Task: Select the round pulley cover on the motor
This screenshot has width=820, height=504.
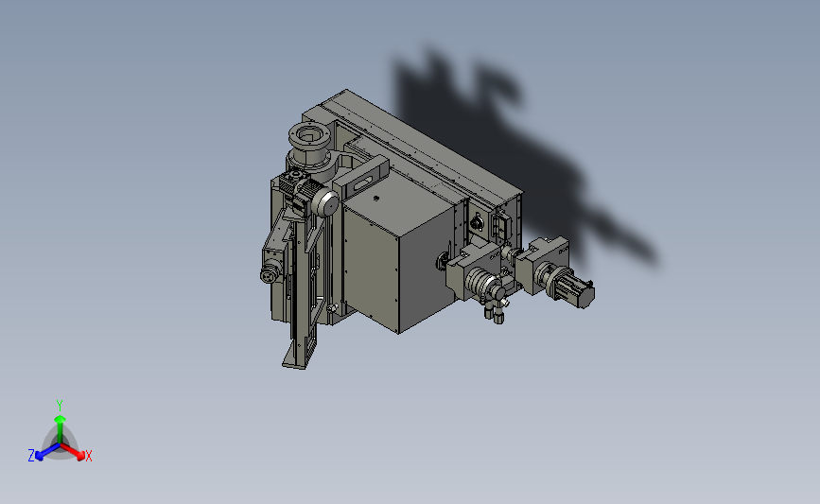Action: tap(326, 204)
